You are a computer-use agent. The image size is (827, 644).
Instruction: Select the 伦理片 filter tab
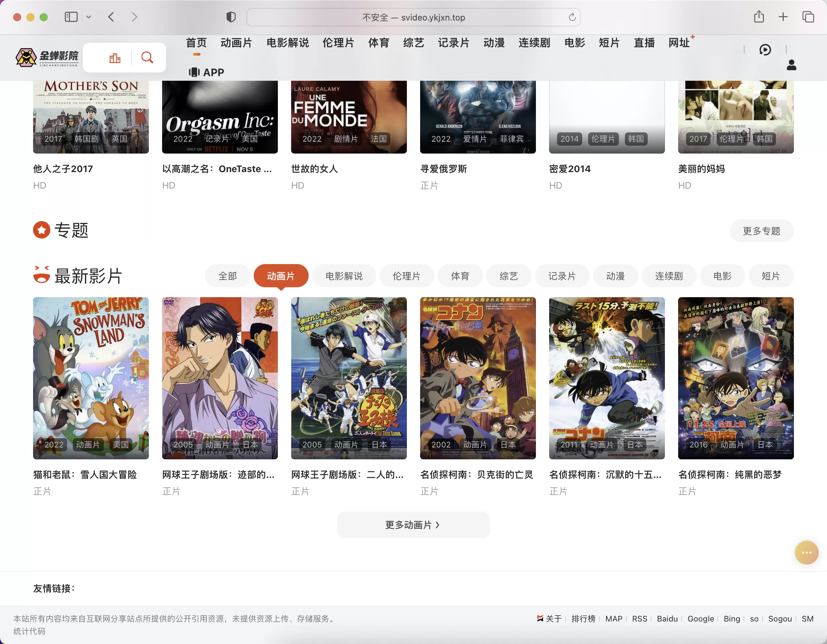point(406,276)
